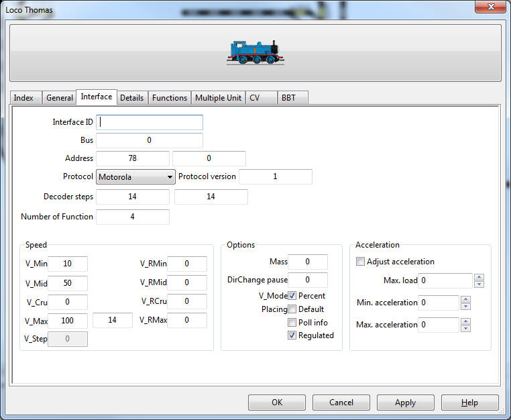
Task: Click the Max. load value field
Action: tap(445, 280)
